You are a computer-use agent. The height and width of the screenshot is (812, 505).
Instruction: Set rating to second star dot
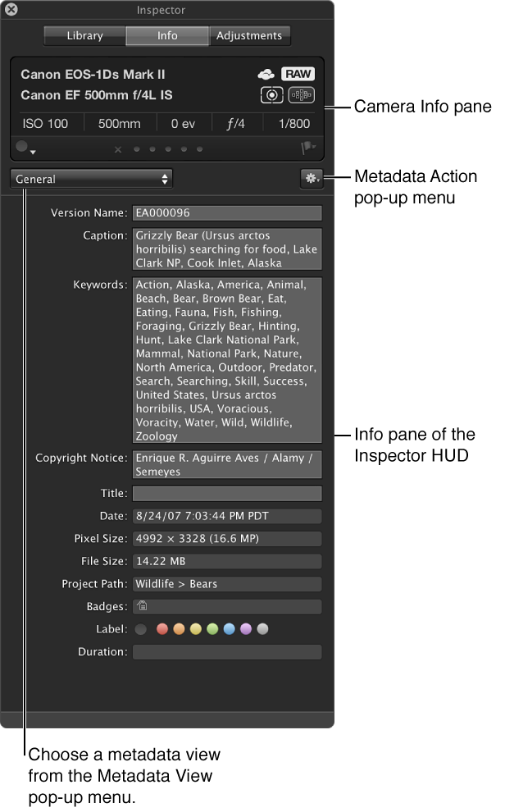coord(152,149)
